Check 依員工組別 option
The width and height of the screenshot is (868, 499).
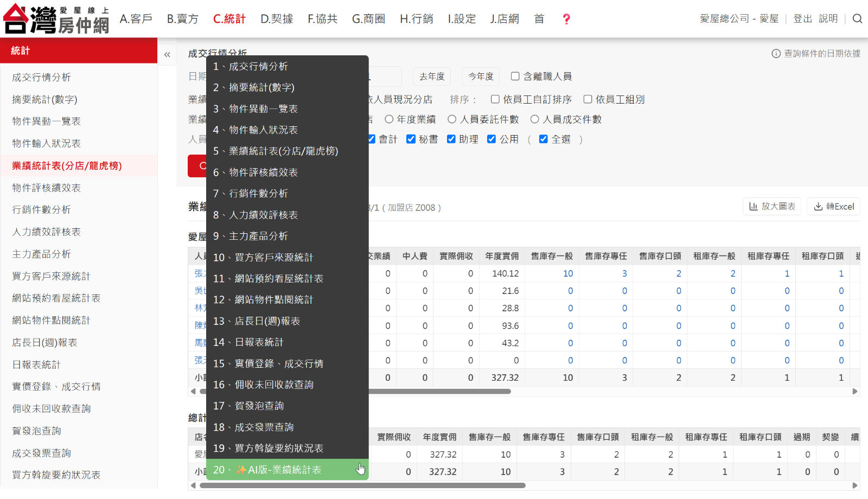(x=588, y=99)
